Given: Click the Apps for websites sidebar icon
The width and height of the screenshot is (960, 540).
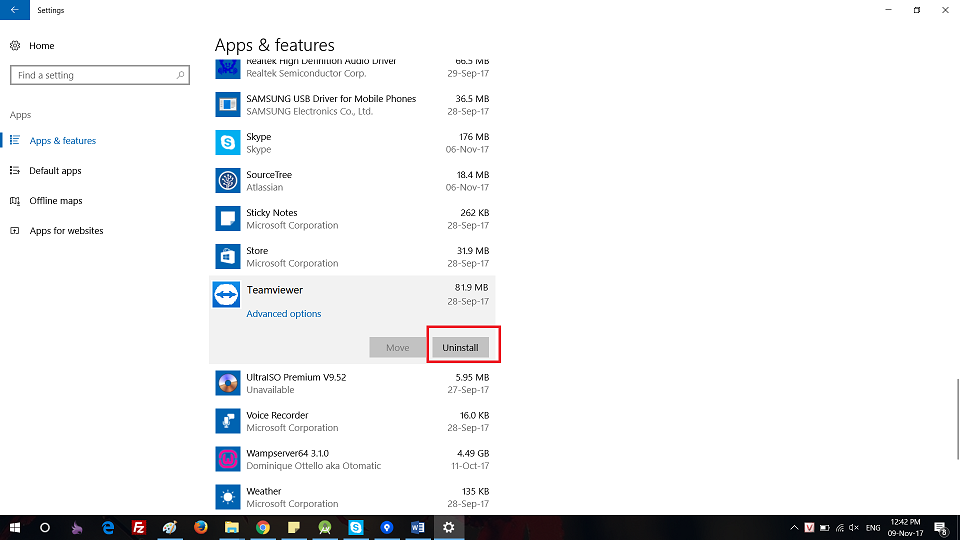Looking at the screenshot, I should click(x=15, y=230).
